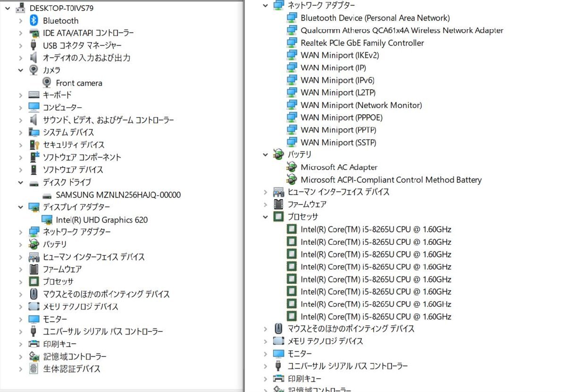
Task: Click the 印刷キュー printer icon in left pane
Action: (x=33, y=343)
